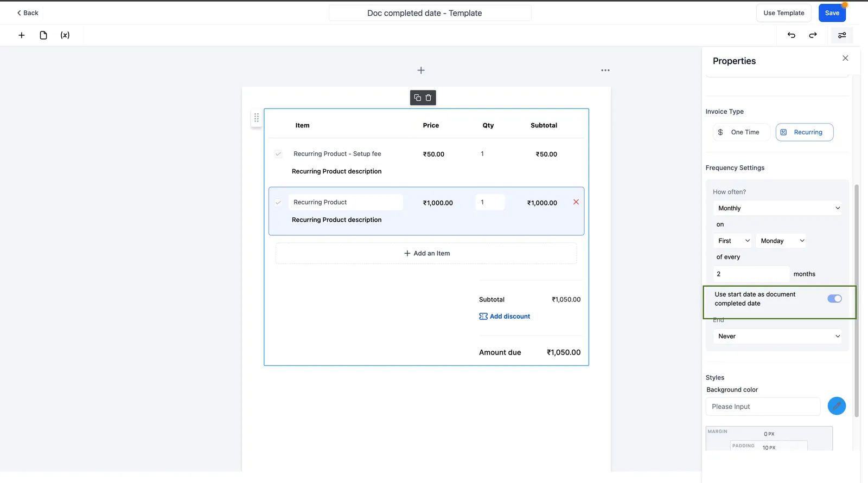Click description under selected Recurring Product

[336, 220]
